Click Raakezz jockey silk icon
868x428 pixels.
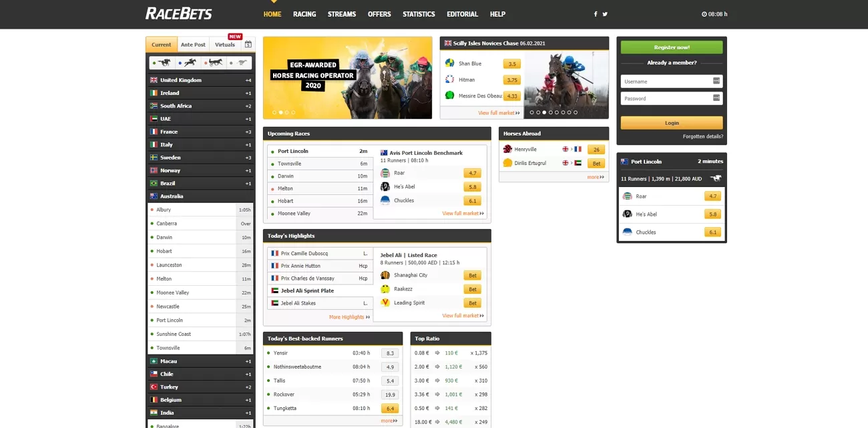[x=385, y=289]
